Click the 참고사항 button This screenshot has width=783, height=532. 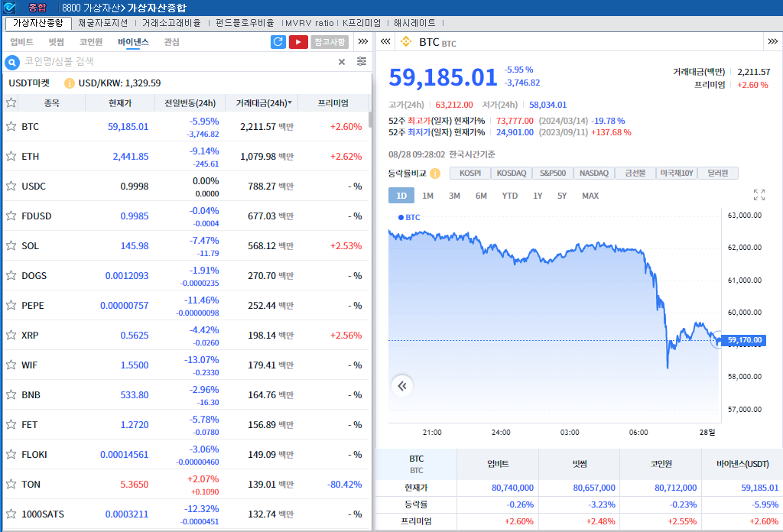coord(330,42)
